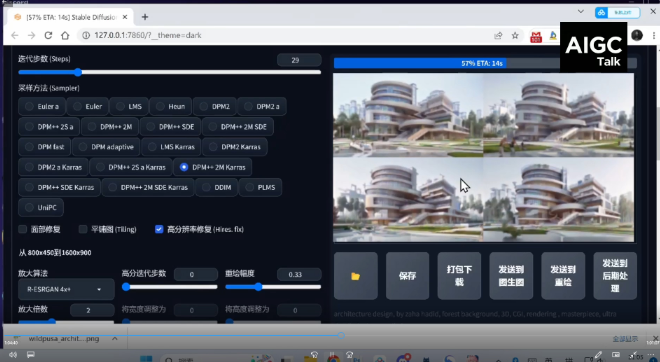Switch to the Stable Diffusion browser tab

click(x=70, y=17)
